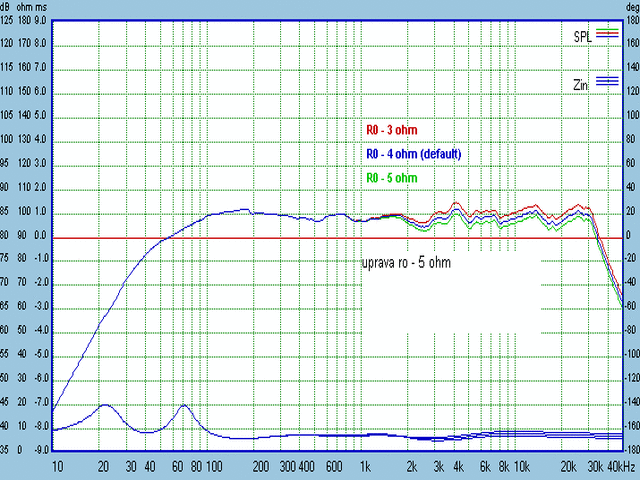Click the "10k" frequency axis label
The width and height of the screenshot is (640, 480).
[522, 466]
